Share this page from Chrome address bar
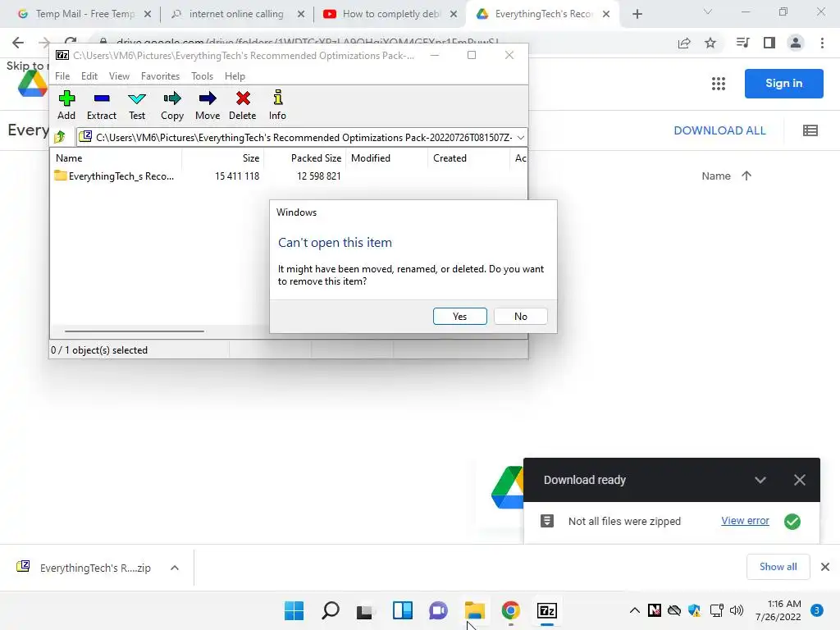Viewport: 840px width, 630px height. click(x=684, y=43)
